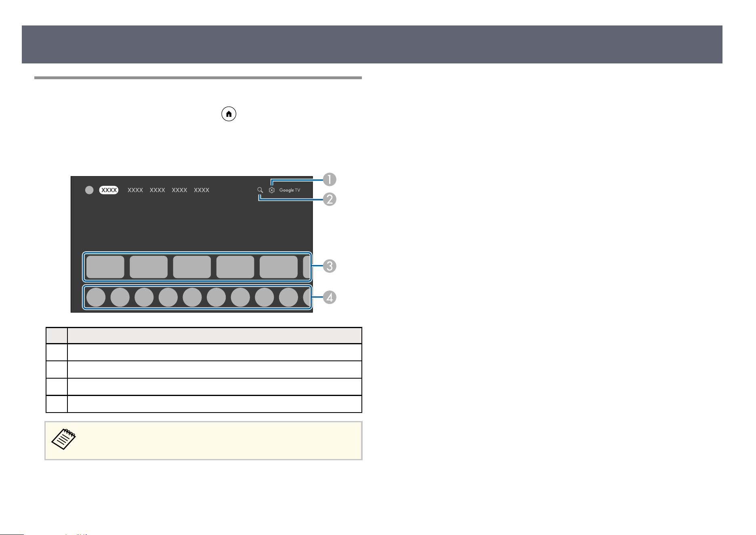This screenshot has height=535, width=756.
Task: Select the gray profile avatar circle
Action: (x=89, y=190)
